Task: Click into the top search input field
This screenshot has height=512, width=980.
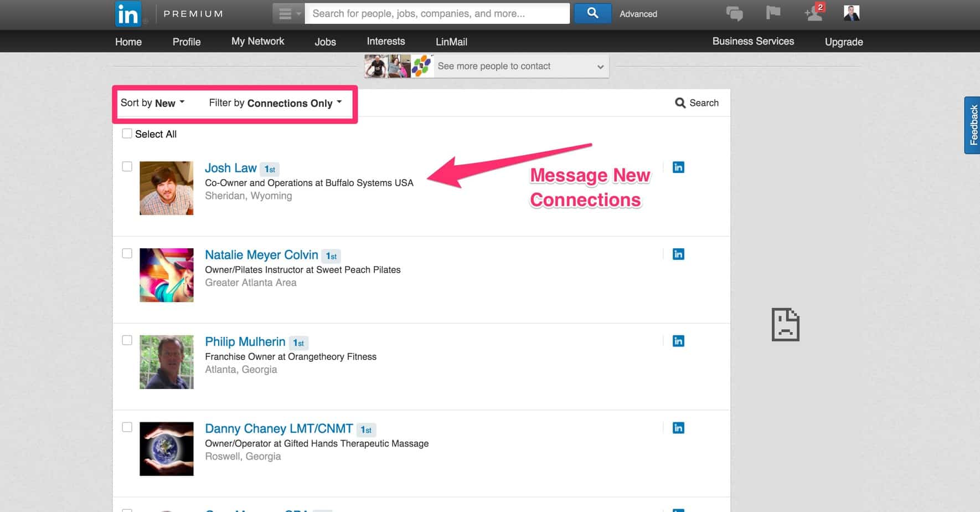Action: (x=437, y=14)
